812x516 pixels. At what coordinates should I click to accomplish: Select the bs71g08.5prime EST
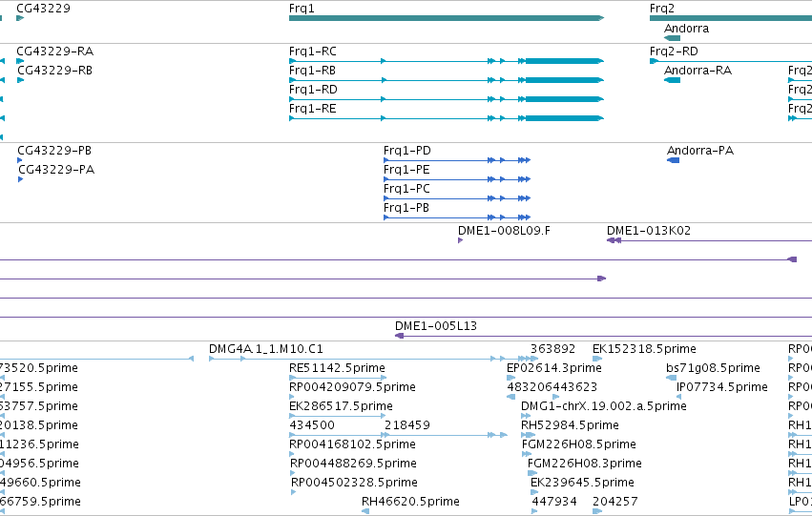tap(671, 378)
